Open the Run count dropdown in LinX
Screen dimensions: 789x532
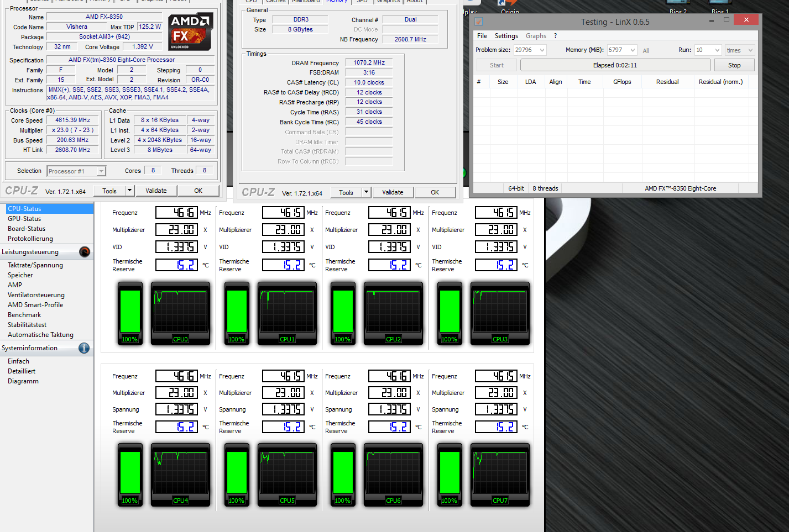tap(717, 50)
